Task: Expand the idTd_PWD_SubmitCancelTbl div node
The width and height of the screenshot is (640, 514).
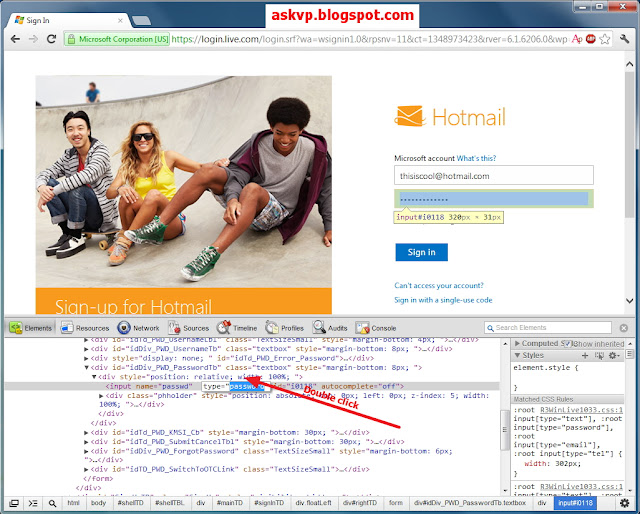Action: tap(86, 442)
